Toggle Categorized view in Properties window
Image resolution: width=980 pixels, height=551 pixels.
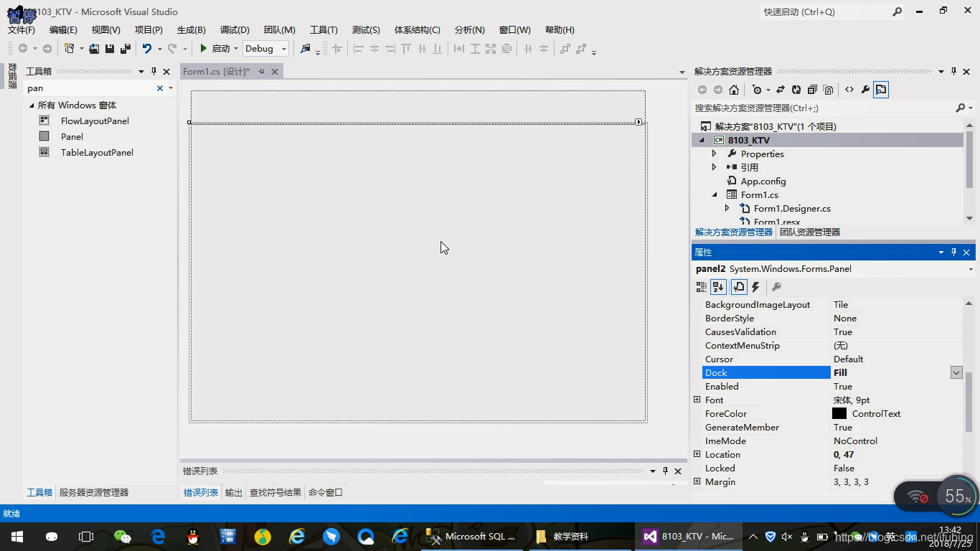[x=702, y=287]
